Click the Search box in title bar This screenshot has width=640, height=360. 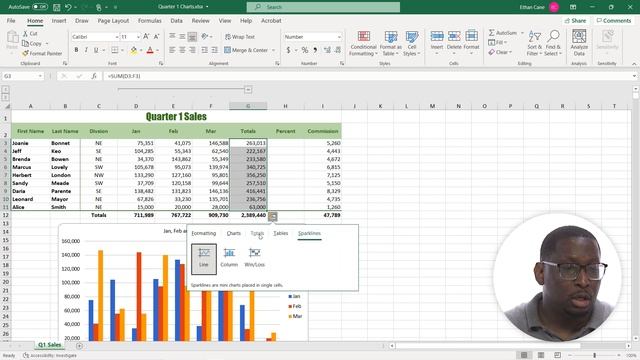tap(323, 7)
